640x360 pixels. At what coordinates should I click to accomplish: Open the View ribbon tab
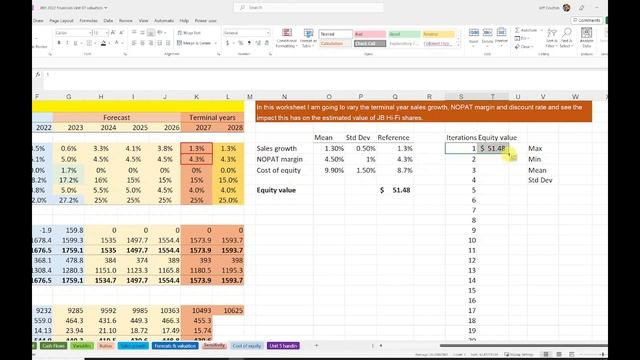[x=143, y=20]
